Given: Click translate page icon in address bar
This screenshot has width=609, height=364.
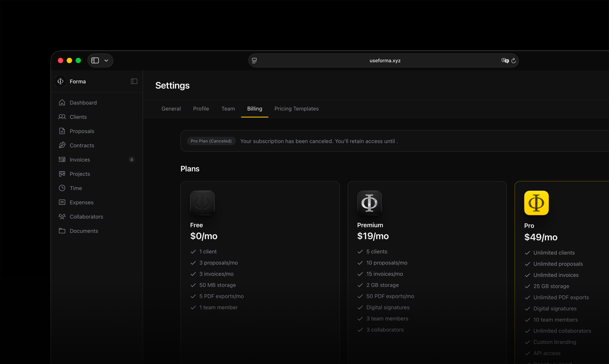Looking at the screenshot, I should click(x=505, y=61).
